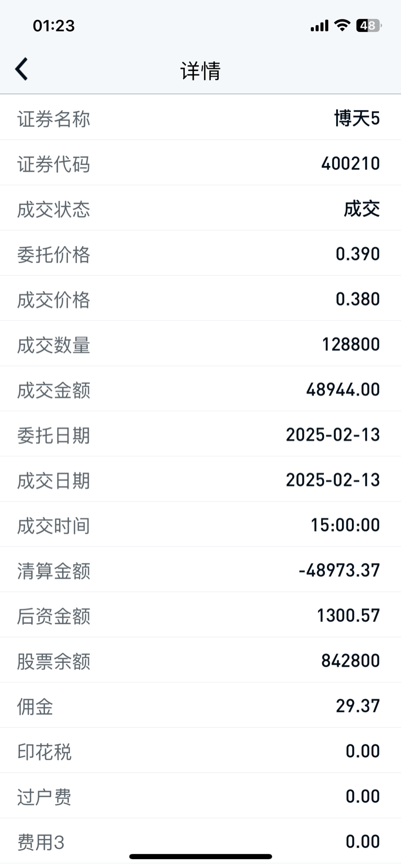Image resolution: width=401 pixels, height=868 pixels.
Task: Tap the cellular signal bars icon
Action: [320, 26]
